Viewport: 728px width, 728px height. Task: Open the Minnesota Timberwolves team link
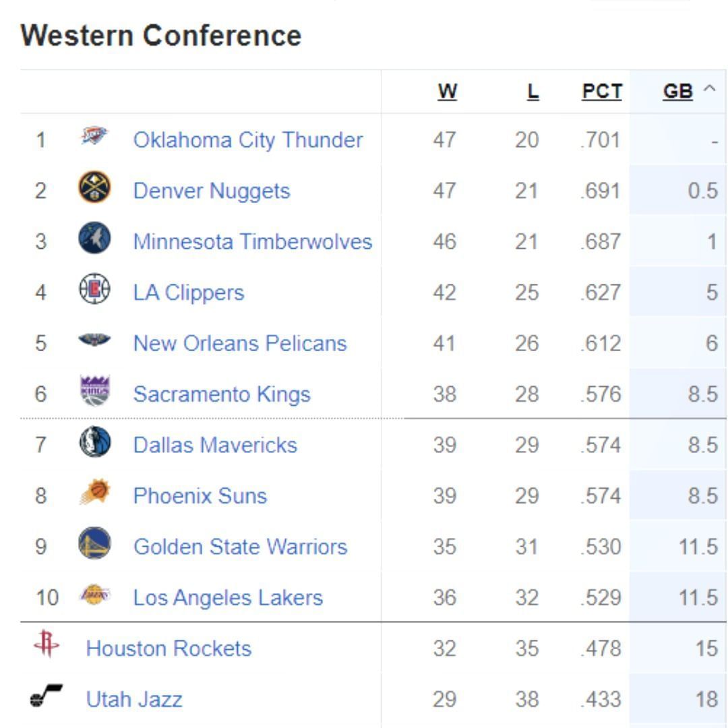tap(252, 241)
